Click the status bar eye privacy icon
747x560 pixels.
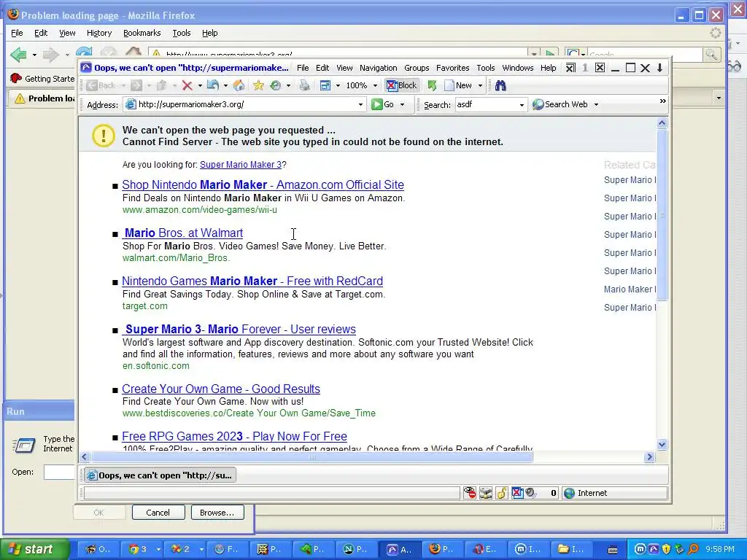[x=470, y=493]
